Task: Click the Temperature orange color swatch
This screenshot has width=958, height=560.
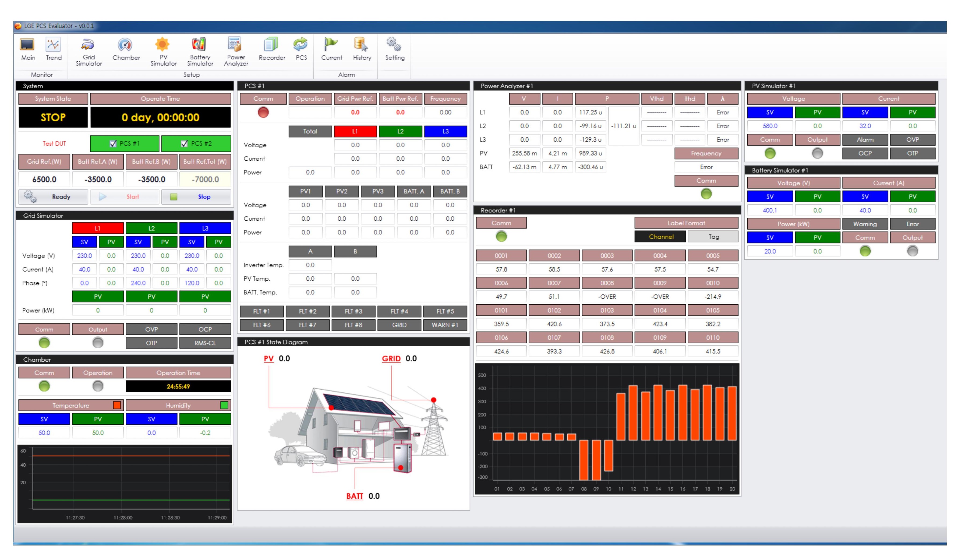Action: tap(117, 405)
